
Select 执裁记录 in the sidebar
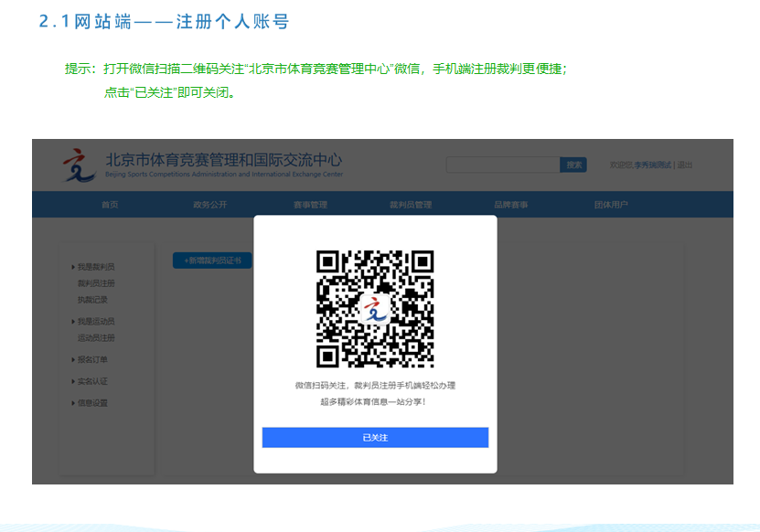click(92, 300)
